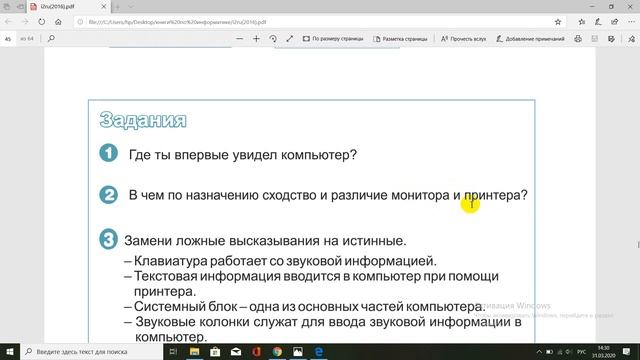Click the save-as icon in PDF toolbar
The image size is (640, 360).
click(611, 39)
